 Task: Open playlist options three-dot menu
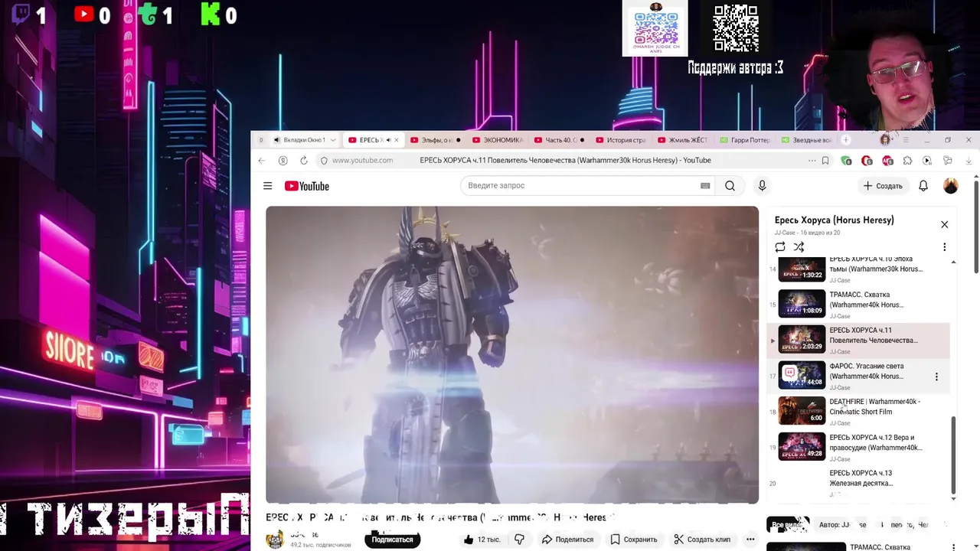944,246
